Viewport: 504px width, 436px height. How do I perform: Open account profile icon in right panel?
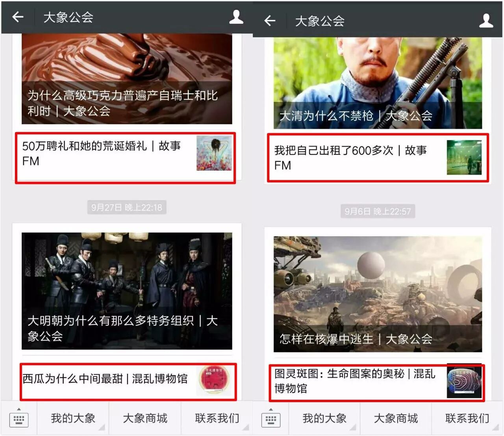point(486,20)
